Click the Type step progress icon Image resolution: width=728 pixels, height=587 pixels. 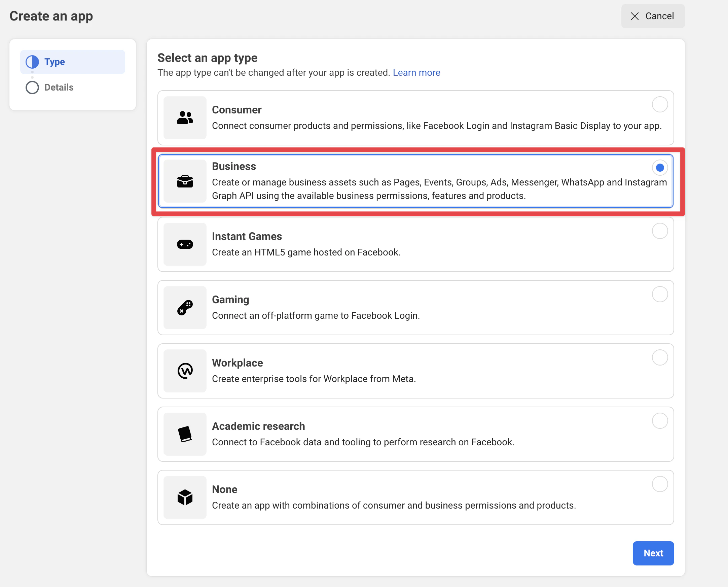(32, 62)
